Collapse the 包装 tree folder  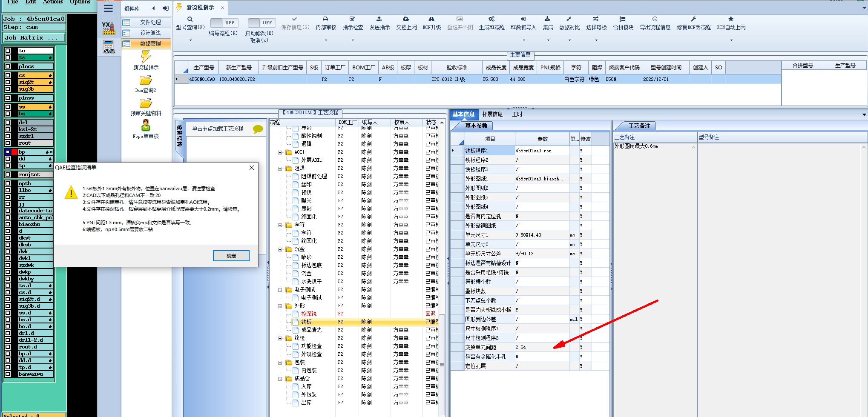tap(281, 363)
